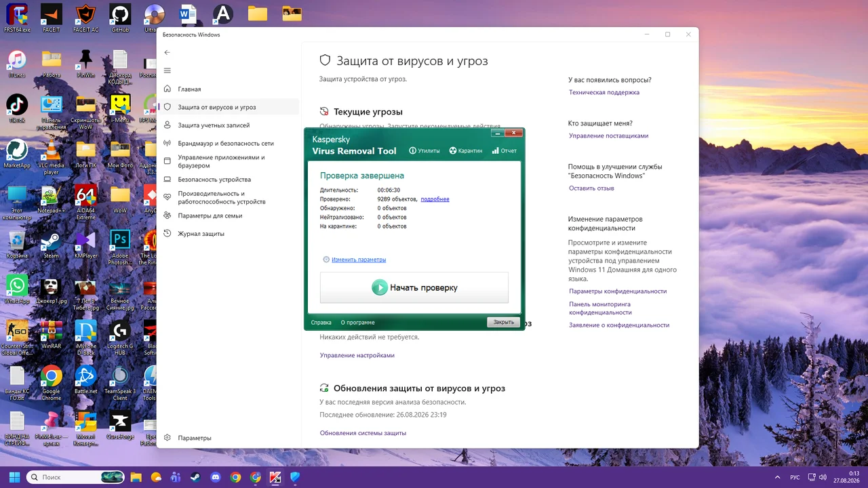Open the Карантин section in Kaspersky
Screen dimensions: 868x488
point(466,151)
